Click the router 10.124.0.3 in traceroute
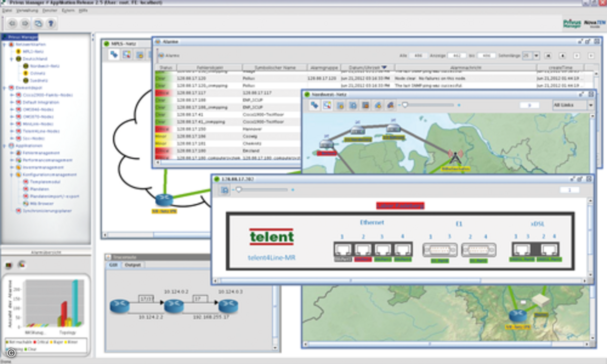This screenshot has height=364, width=607. [x=228, y=305]
